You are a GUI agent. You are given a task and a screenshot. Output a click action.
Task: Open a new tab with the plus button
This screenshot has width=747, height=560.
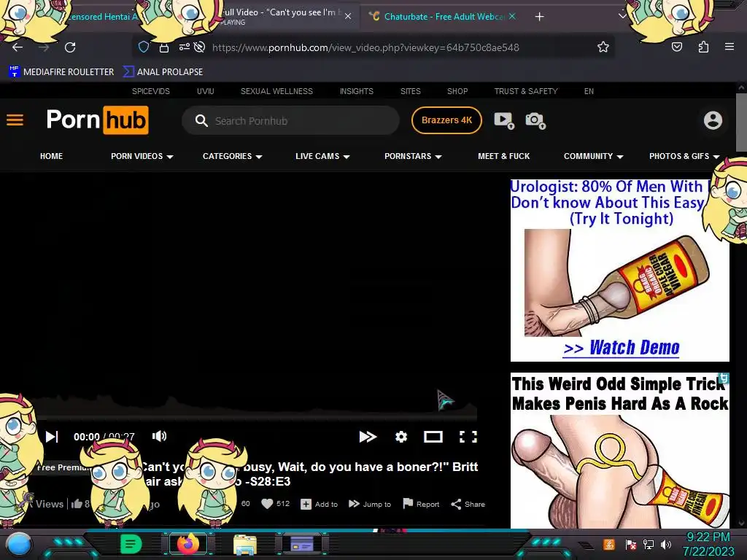(x=539, y=17)
